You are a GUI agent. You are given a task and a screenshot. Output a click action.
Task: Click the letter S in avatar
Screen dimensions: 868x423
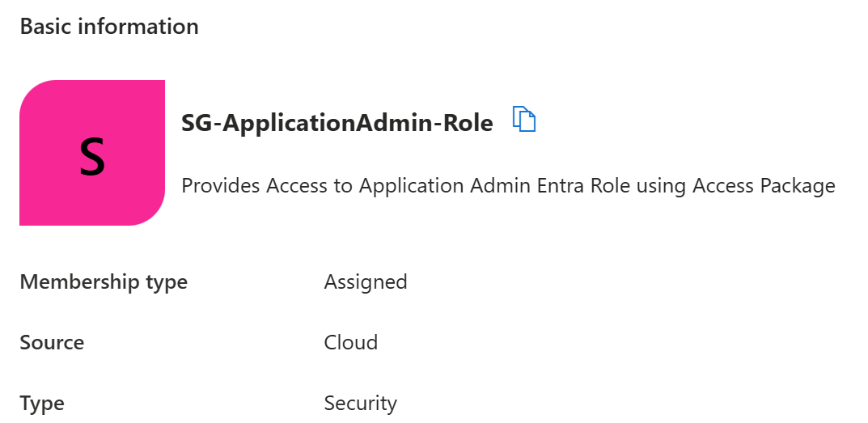click(92, 158)
